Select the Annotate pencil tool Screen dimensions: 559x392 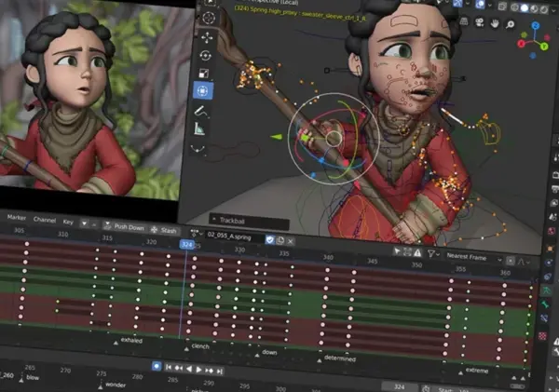pos(201,111)
